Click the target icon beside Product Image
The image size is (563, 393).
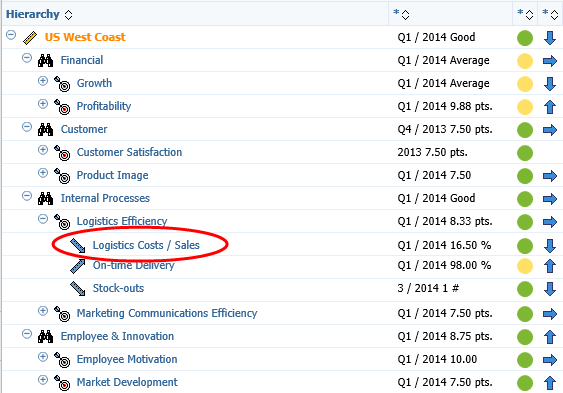[x=62, y=176]
